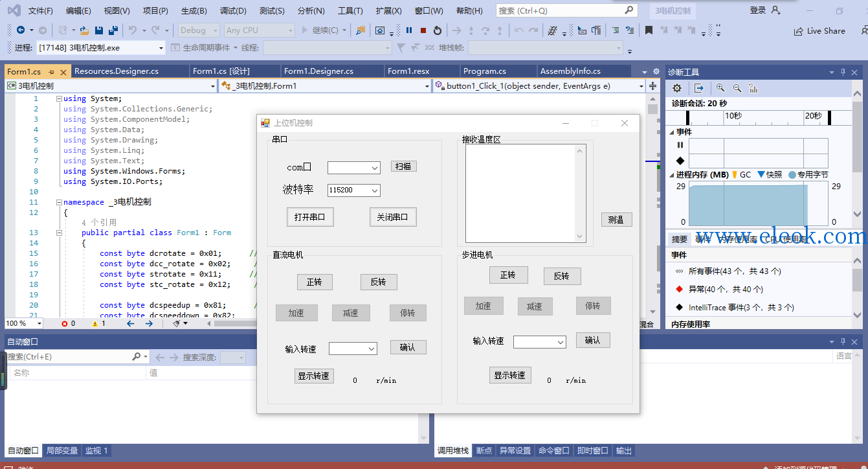Open the com口 dropdown in form
This screenshot has width=868, height=469.
tap(375, 168)
